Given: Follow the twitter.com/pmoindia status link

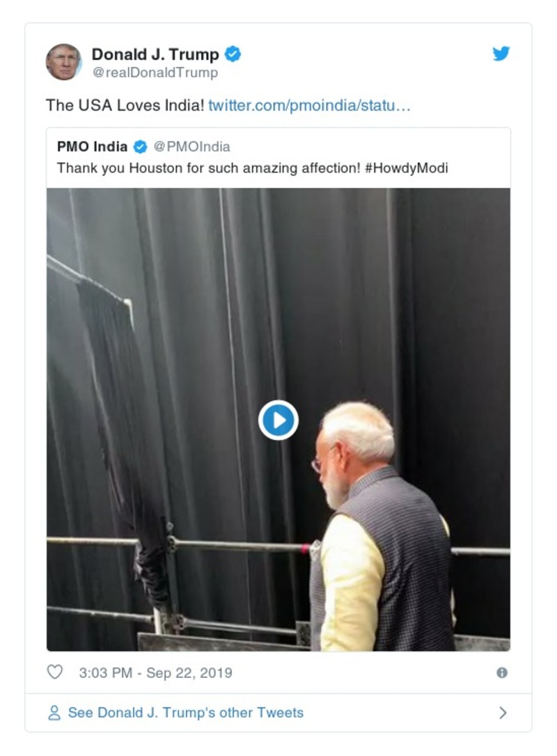Looking at the screenshot, I should [309, 105].
